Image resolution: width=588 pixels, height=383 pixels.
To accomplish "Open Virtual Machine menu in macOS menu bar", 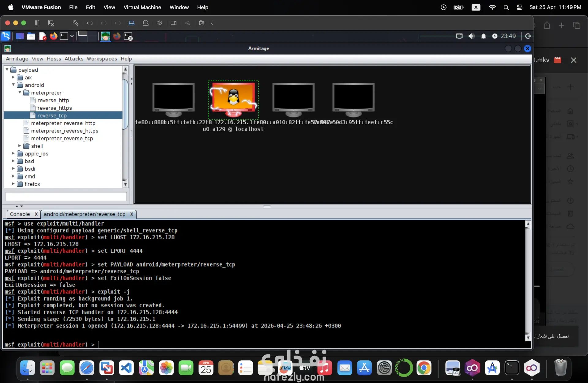I will coord(142,7).
